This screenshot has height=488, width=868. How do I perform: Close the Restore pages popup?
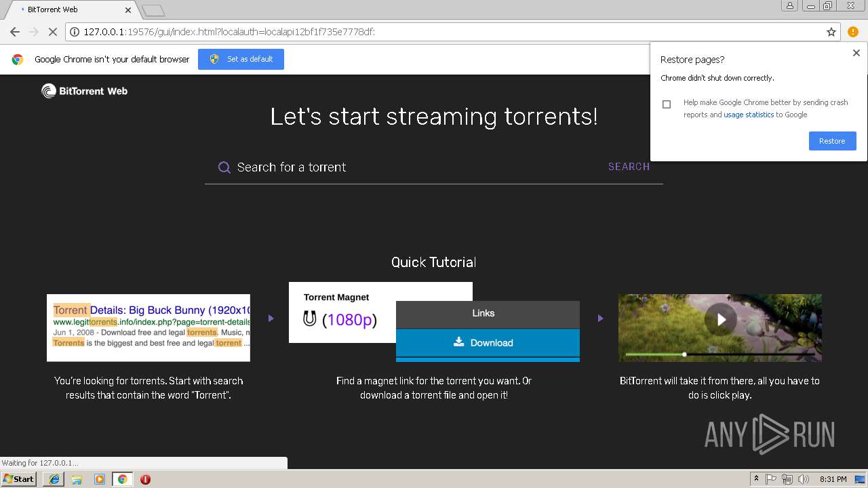pyautogui.click(x=856, y=53)
